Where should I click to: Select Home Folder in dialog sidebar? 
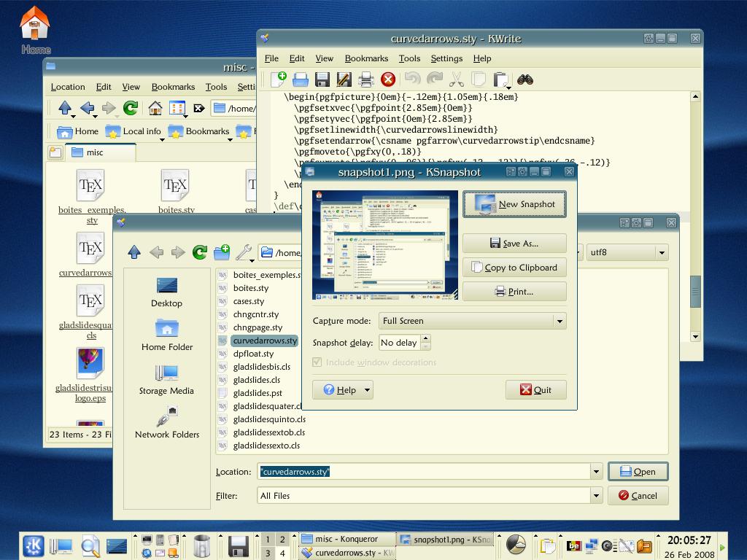[167, 335]
